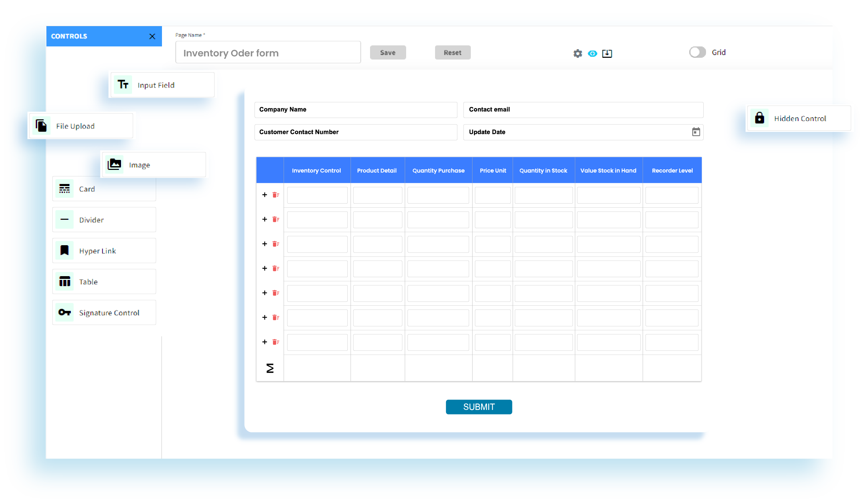
Task: Click the SUBMIT button
Action: (479, 406)
